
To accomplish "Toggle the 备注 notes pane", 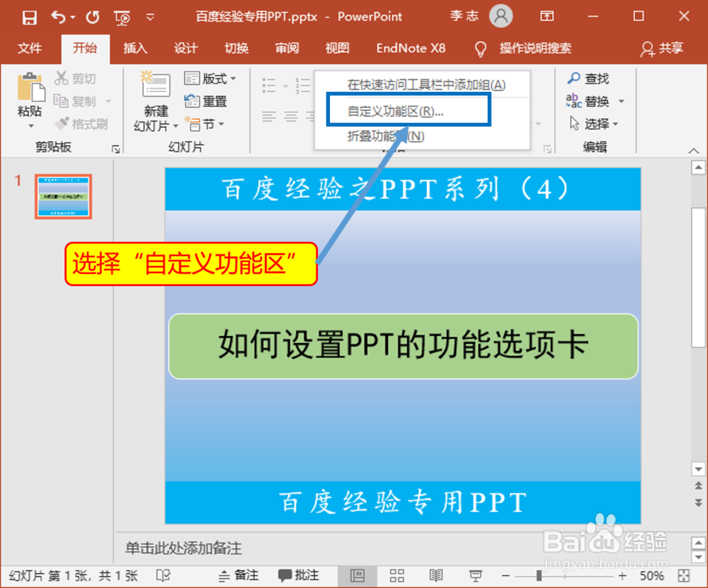I will (x=239, y=575).
